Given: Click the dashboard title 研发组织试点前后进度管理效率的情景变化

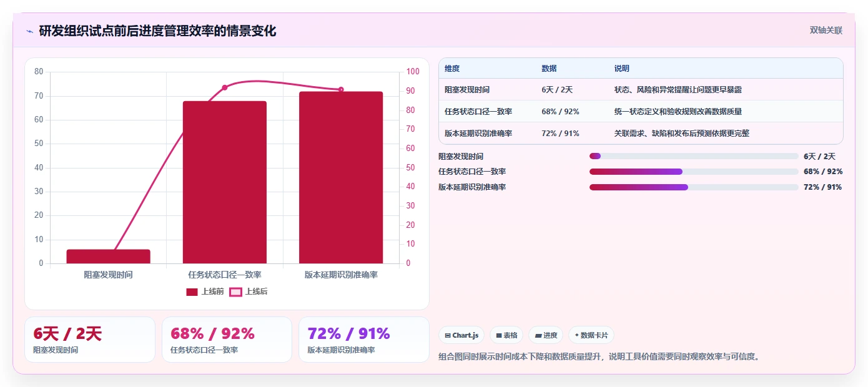Looking at the screenshot, I should point(157,31).
